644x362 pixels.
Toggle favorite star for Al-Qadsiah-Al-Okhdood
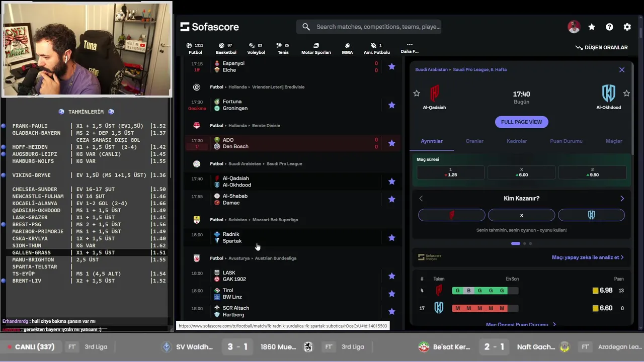pos(391,182)
